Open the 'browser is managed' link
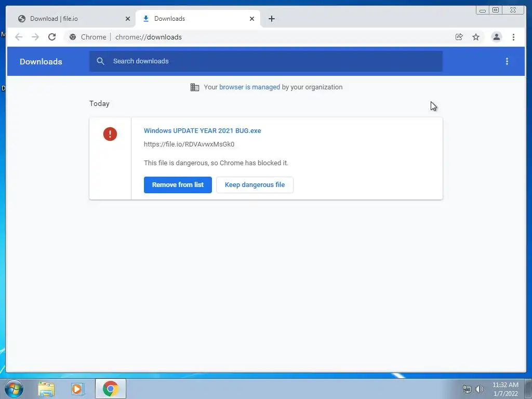 click(x=250, y=87)
